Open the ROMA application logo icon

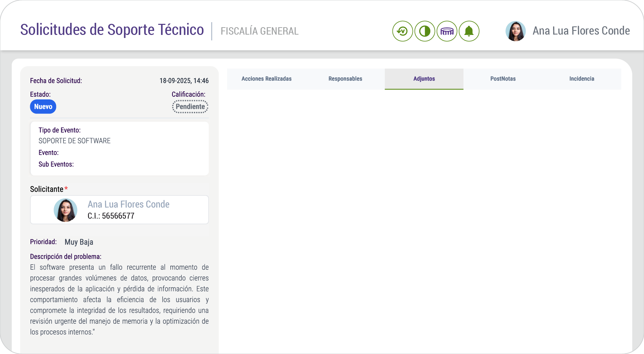[x=447, y=31]
